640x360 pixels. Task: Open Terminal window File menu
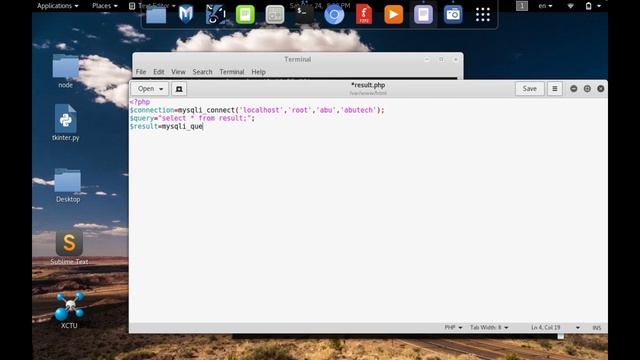point(141,72)
